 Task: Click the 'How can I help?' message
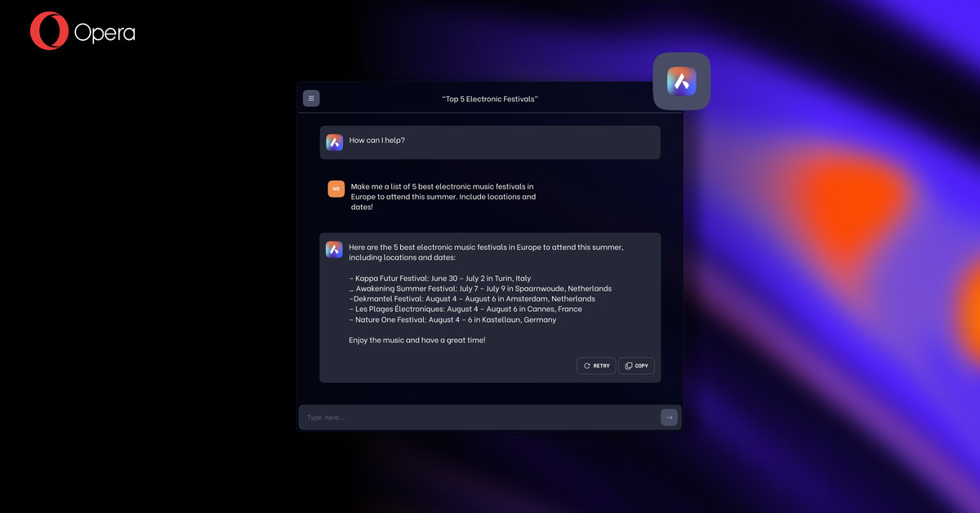[x=377, y=141]
